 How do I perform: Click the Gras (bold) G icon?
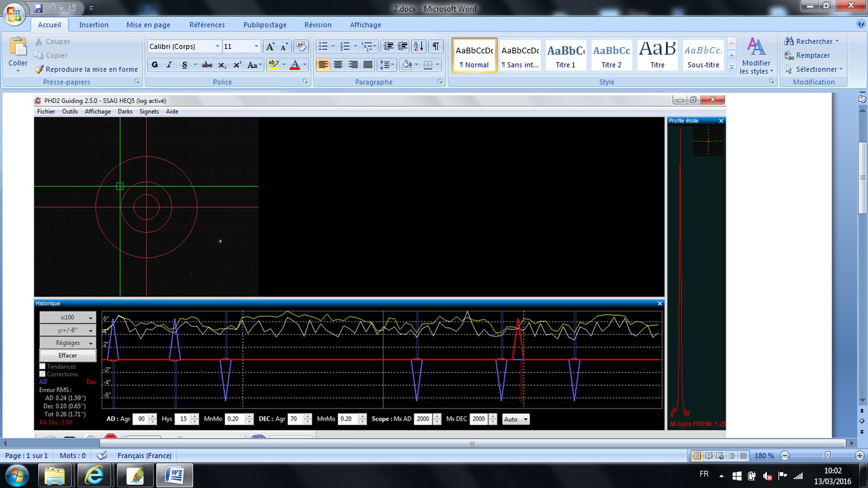click(154, 65)
